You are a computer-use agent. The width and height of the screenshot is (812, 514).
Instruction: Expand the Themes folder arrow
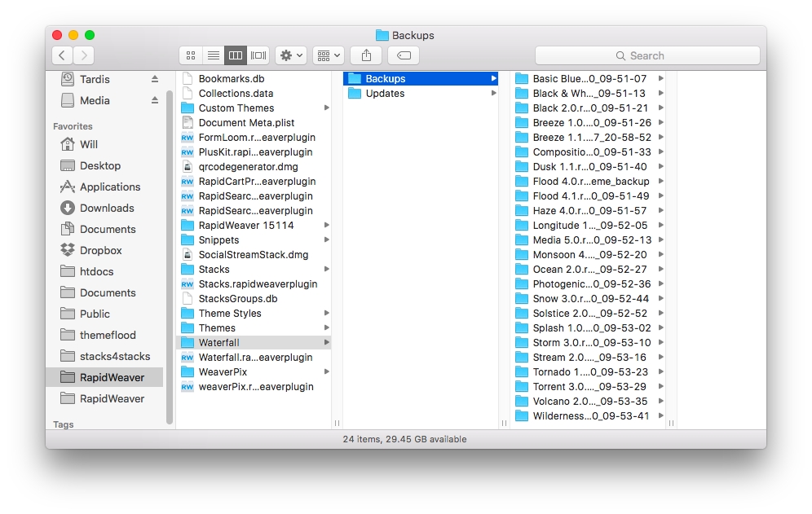pos(326,327)
